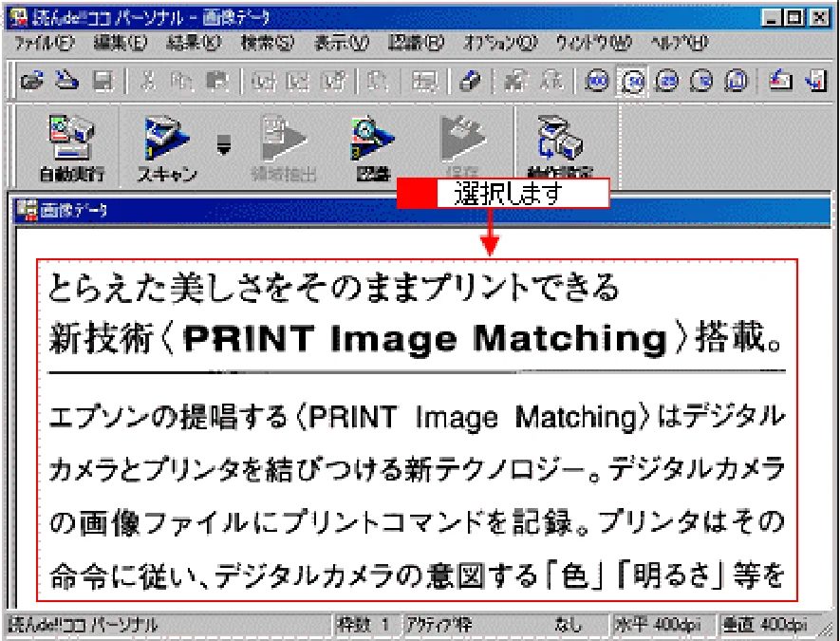Click the 画像データ window title icon
840x641 pixels.
tap(28, 210)
